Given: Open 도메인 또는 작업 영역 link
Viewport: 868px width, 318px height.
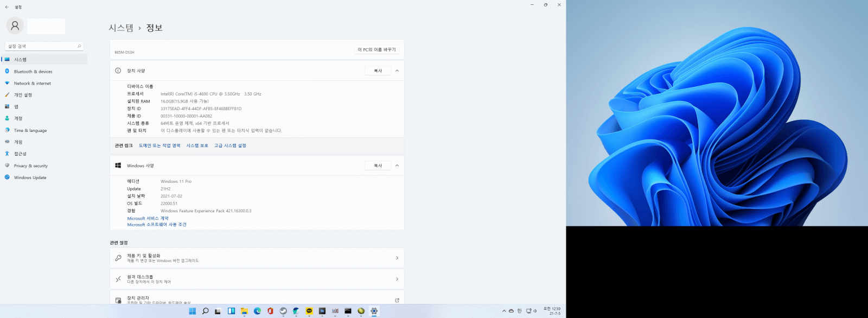Looking at the screenshot, I should (x=159, y=145).
